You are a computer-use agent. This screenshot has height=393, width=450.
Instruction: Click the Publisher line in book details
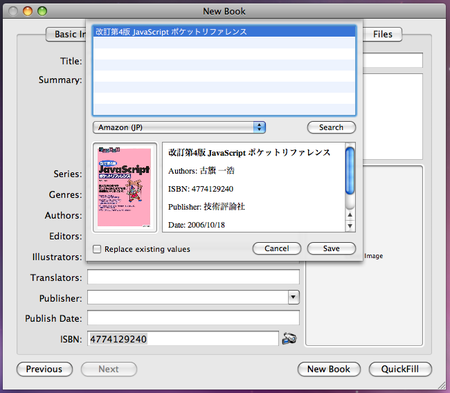207,207
